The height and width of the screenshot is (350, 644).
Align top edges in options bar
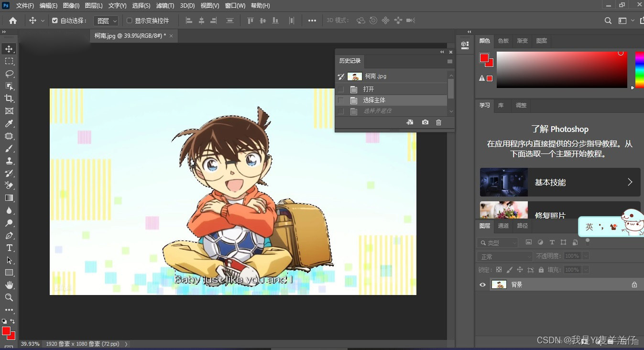(250, 21)
